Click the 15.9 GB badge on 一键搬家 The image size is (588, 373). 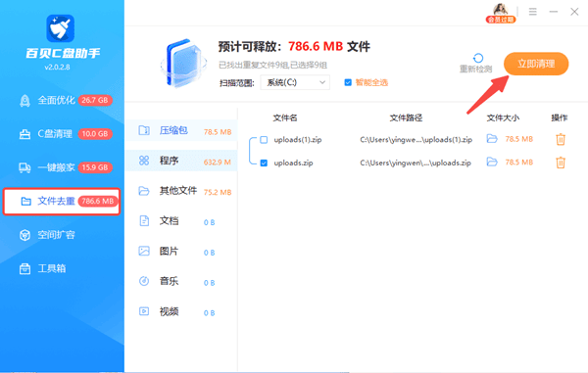[x=95, y=167]
